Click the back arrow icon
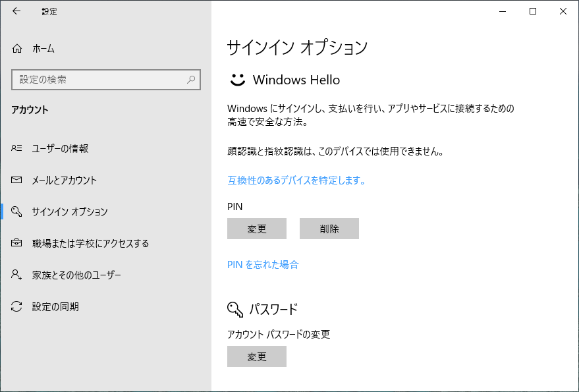 coord(16,11)
